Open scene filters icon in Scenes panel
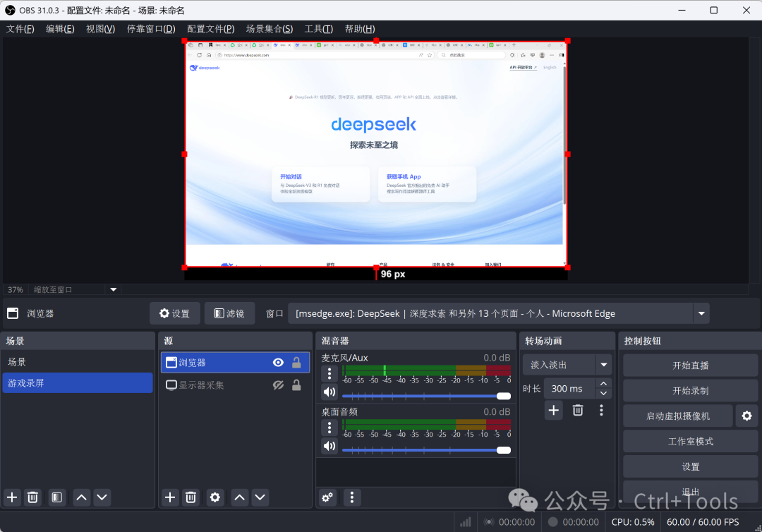This screenshot has height=532, width=762. click(57, 497)
